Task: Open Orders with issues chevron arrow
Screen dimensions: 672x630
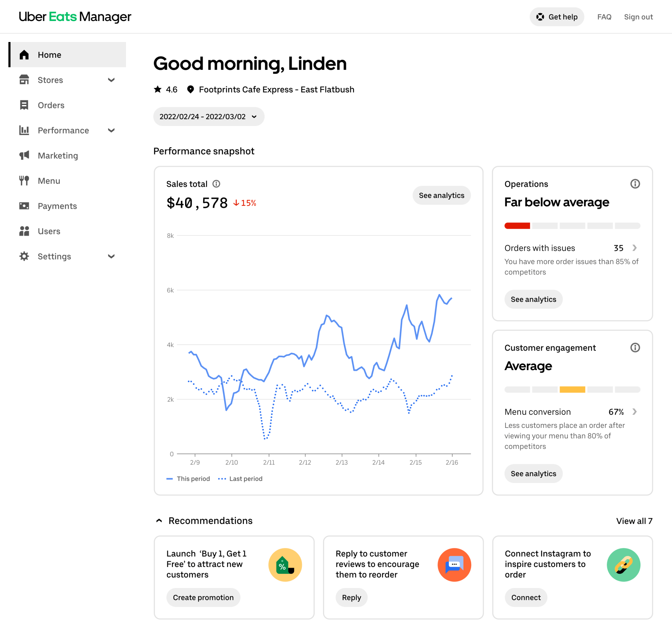Action: [635, 248]
